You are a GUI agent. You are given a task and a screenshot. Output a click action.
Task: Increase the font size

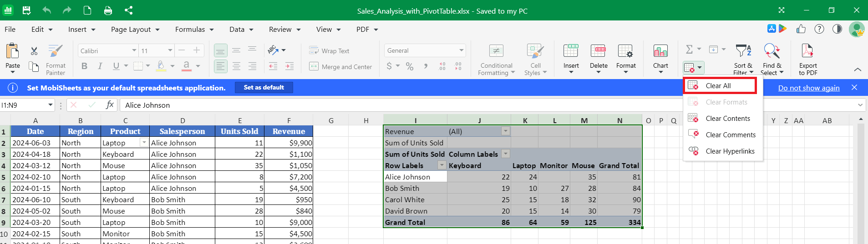point(197,50)
